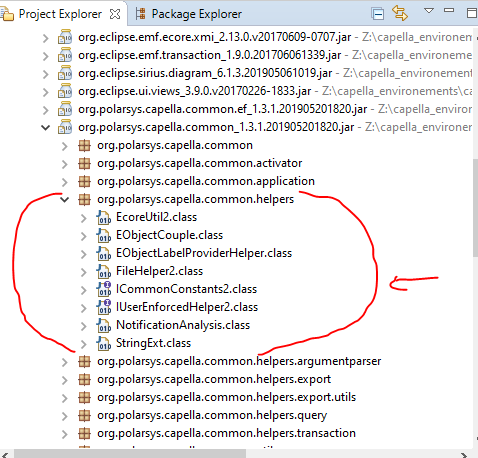This screenshot has width=478, height=458.
Task: Expand org.polarsys.capella.common.application package
Action: click(65, 182)
